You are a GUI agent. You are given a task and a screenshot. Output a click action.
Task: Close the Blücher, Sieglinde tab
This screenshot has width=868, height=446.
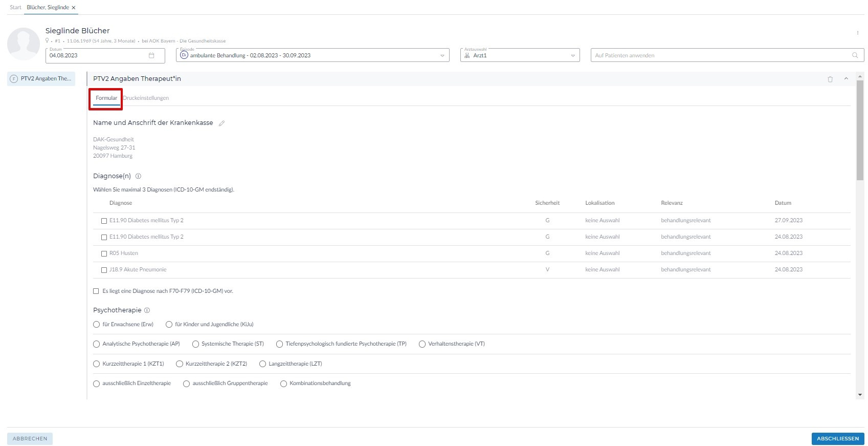74,8
